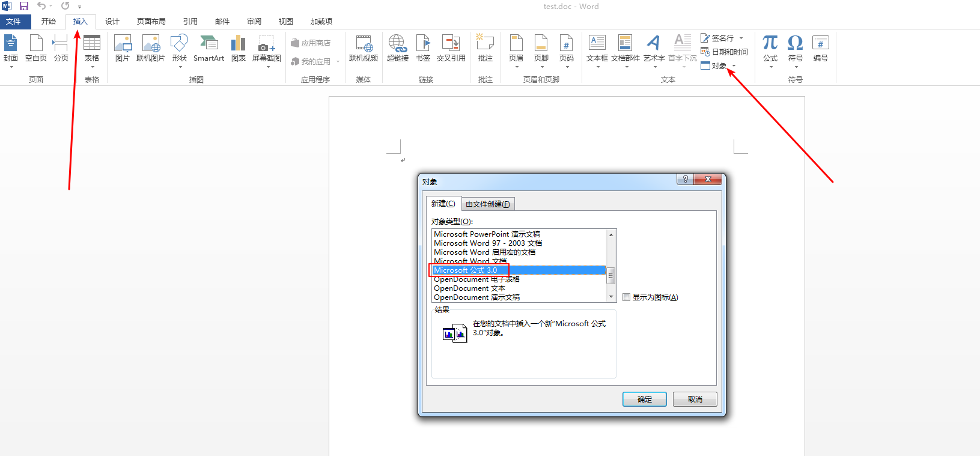980x456 pixels.
Task: Switch to the Page Layout (页面布局) tab
Action: point(151,21)
